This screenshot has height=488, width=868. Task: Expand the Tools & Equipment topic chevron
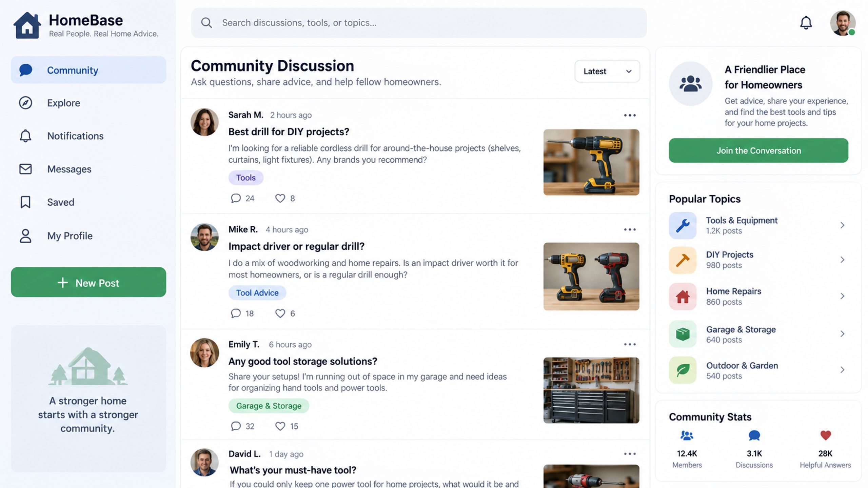pyautogui.click(x=843, y=225)
